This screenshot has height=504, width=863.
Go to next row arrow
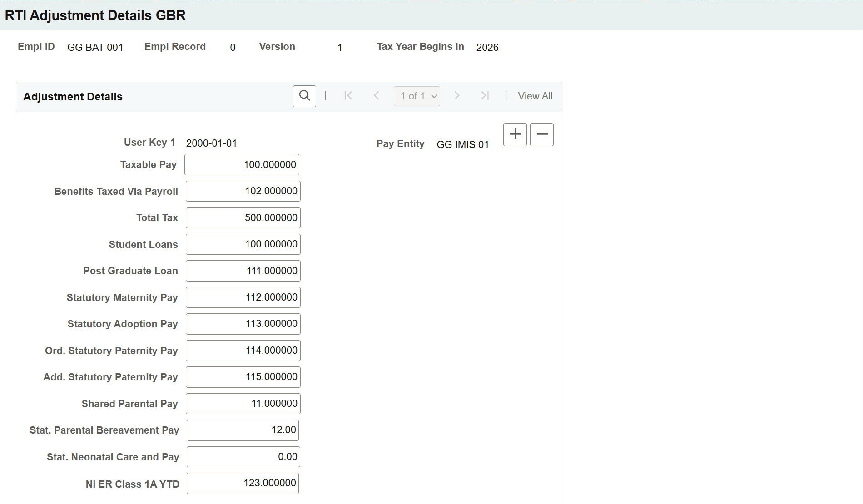tap(457, 96)
